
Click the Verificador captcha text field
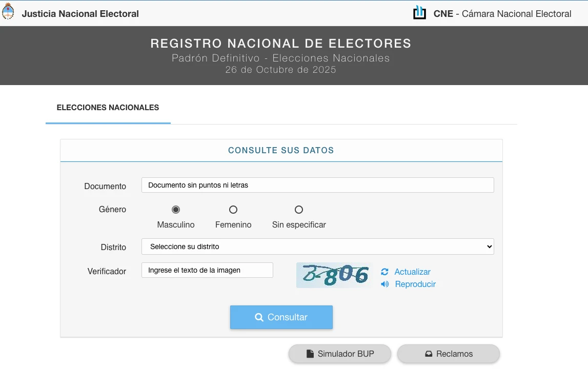207,270
